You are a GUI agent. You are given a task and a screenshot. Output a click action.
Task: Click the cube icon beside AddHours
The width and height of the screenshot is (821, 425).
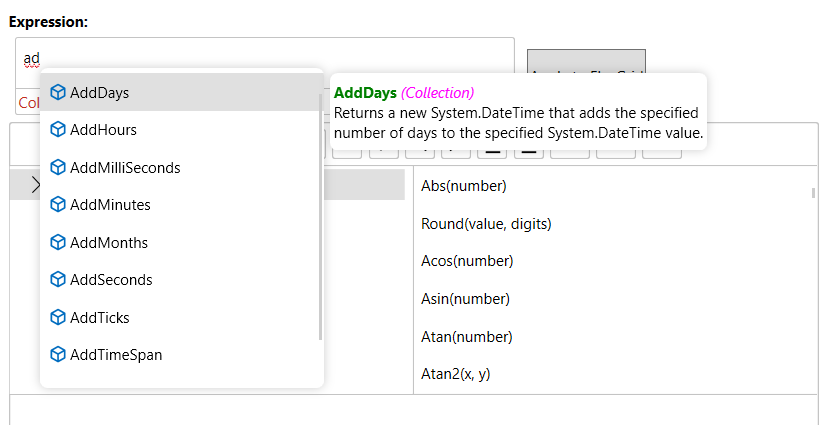(x=58, y=130)
